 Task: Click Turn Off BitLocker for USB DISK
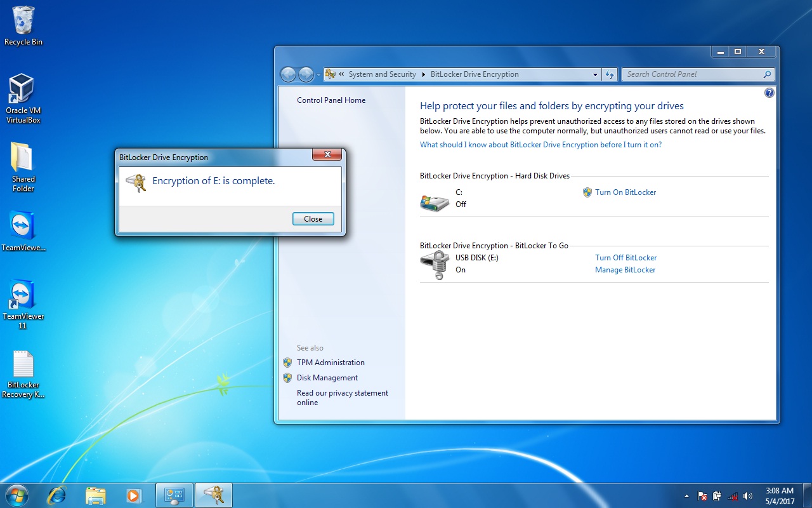coord(625,258)
